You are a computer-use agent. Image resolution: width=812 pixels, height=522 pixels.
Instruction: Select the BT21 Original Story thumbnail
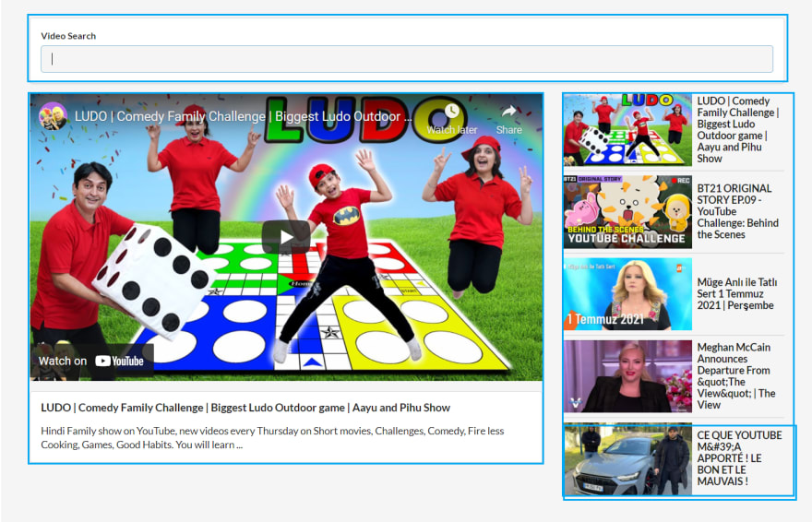pos(627,211)
